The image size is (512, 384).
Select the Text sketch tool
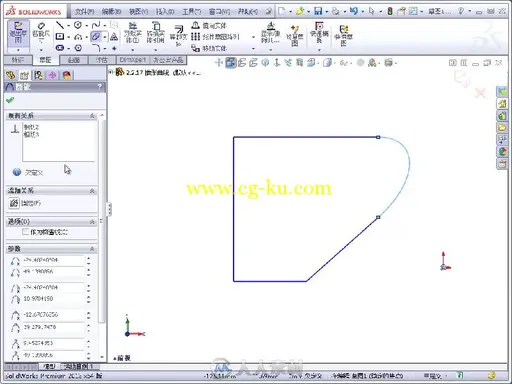114,36
